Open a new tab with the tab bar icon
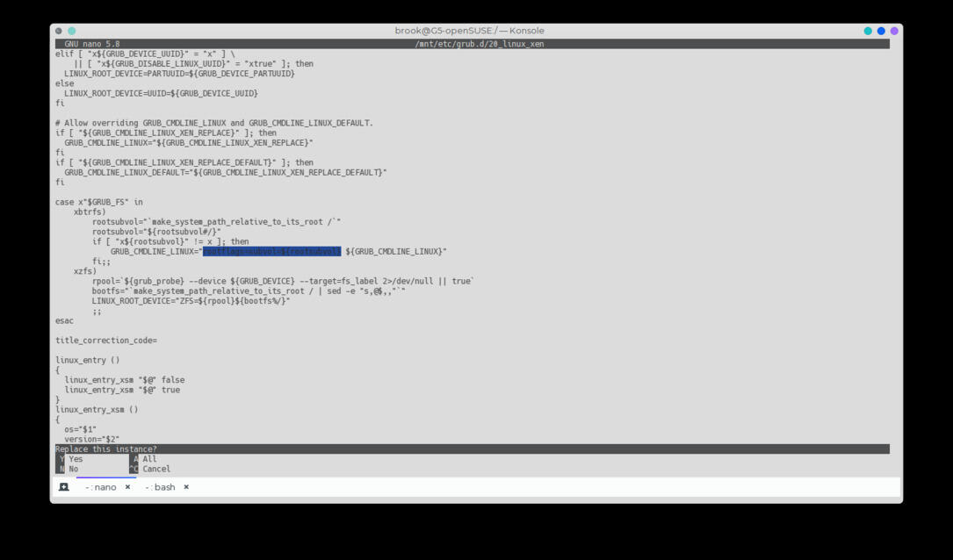The width and height of the screenshot is (953, 560). click(x=64, y=487)
